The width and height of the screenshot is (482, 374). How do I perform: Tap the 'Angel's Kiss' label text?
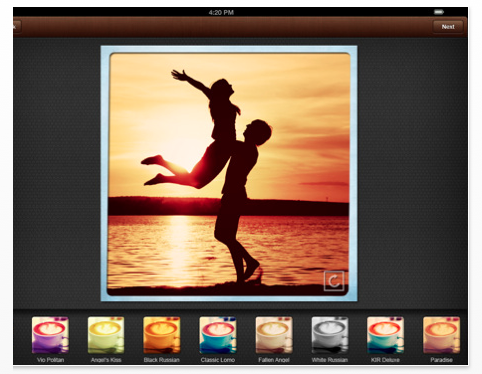(x=106, y=360)
